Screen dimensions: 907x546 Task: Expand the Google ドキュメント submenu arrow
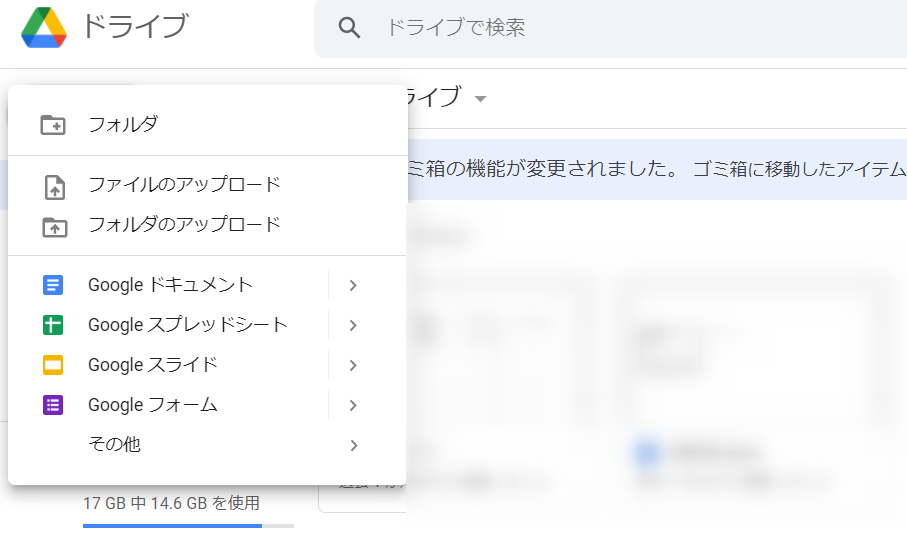point(352,285)
